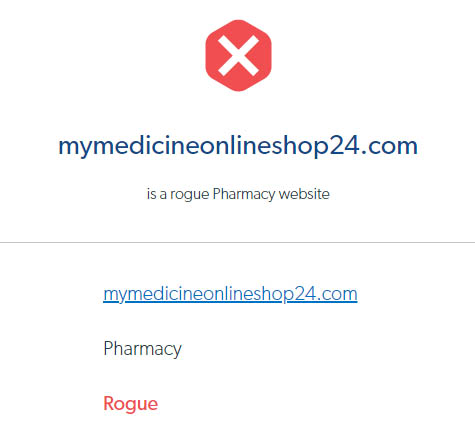Click the white X mark inside hexagon
This screenshot has height=432, width=475.
[238, 55]
